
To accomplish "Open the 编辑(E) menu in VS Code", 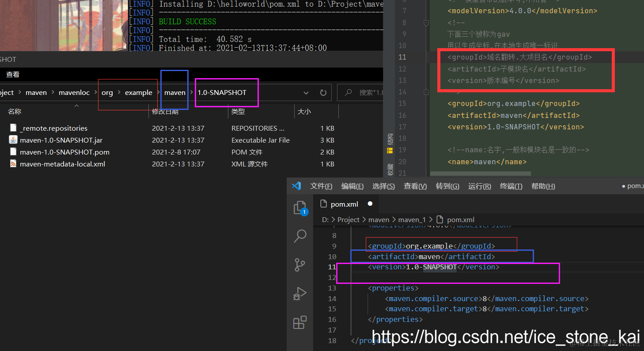I will pos(352,186).
